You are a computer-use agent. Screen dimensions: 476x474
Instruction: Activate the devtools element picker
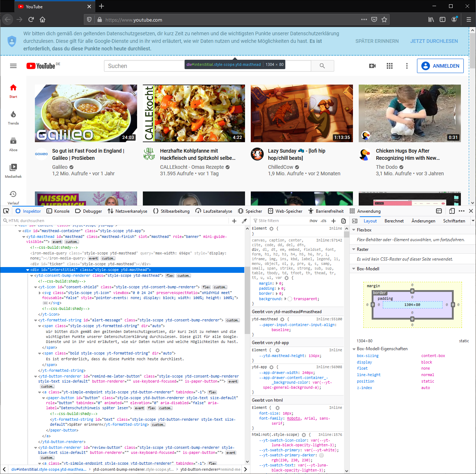point(6,211)
